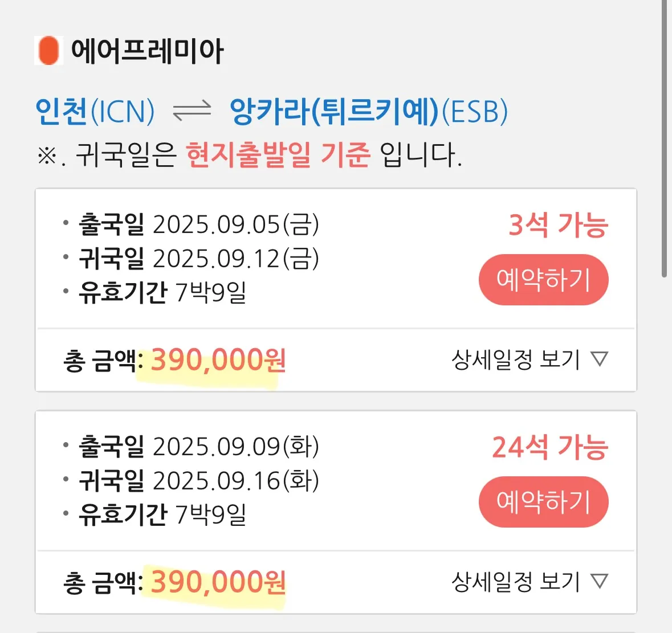Click the 24석 가능 seat availability label
Image resolution: width=672 pixels, height=633 pixels.
(550, 447)
